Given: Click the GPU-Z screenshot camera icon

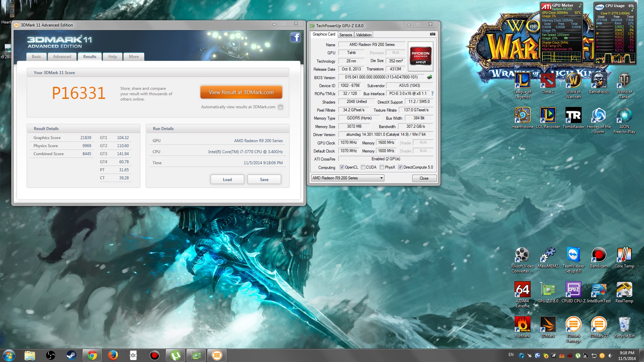Looking at the screenshot, I should pyautogui.click(x=433, y=34).
